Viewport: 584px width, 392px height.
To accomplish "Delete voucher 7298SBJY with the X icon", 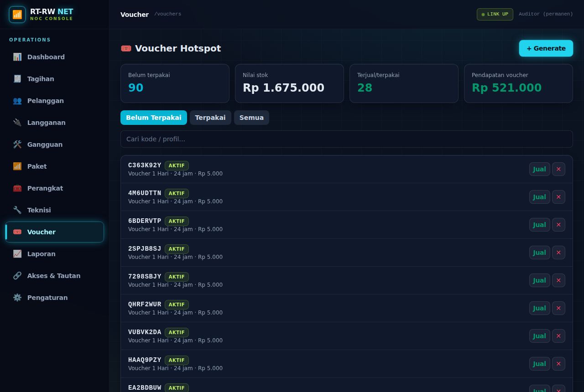I will tap(558, 280).
